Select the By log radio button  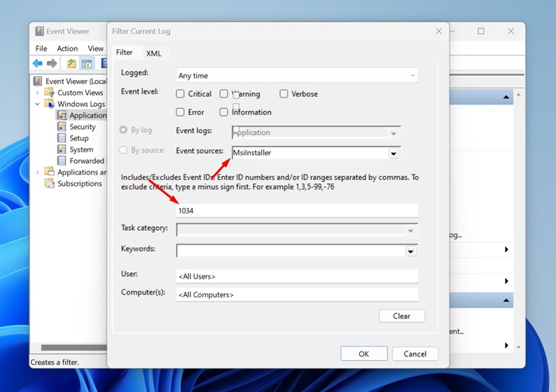click(x=123, y=130)
